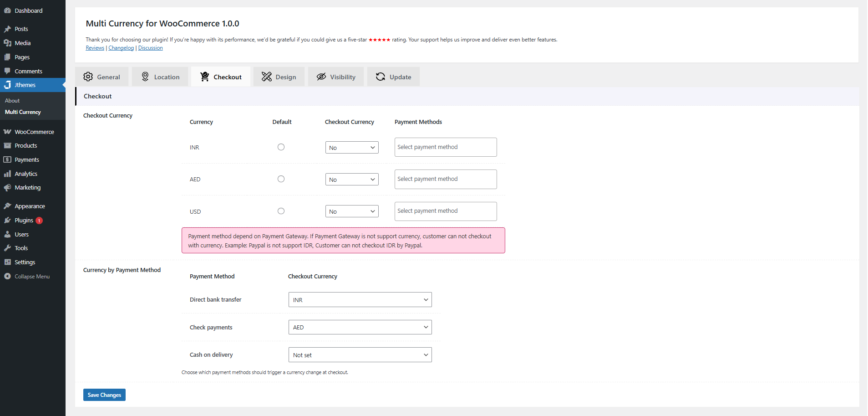
Task: Click the USD payment method input field
Action: (x=446, y=211)
